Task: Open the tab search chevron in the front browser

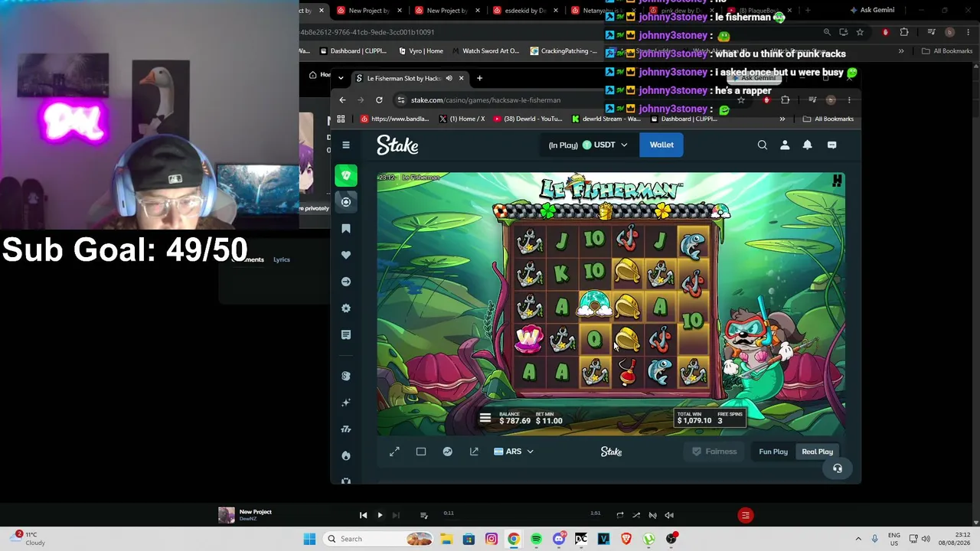Action: click(x=341, y=78)
